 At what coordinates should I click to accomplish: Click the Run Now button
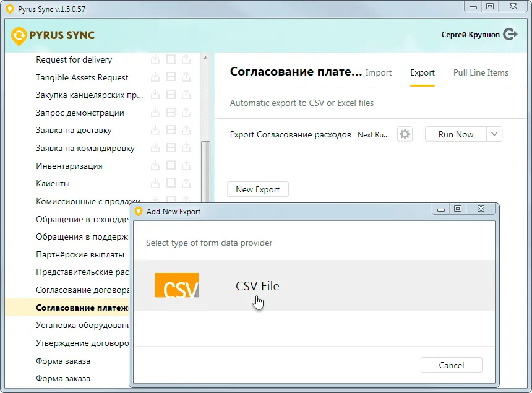pos(456,134)
